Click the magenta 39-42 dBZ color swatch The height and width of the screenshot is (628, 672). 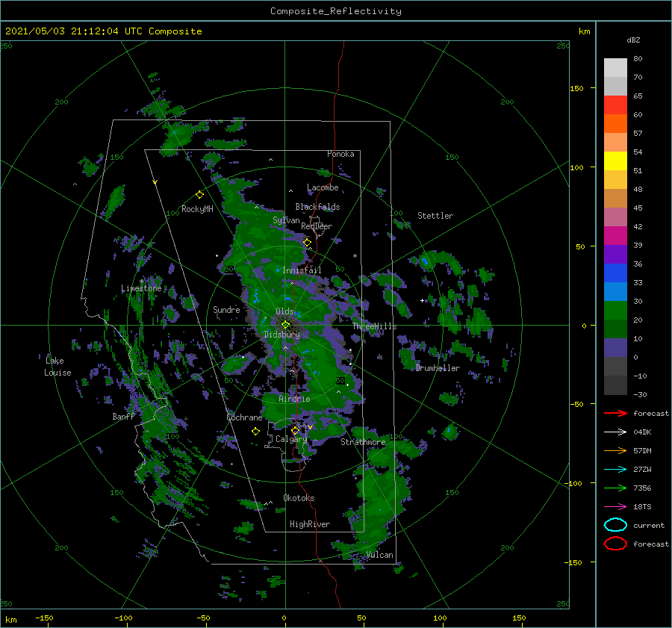click(x=615, y=236)
